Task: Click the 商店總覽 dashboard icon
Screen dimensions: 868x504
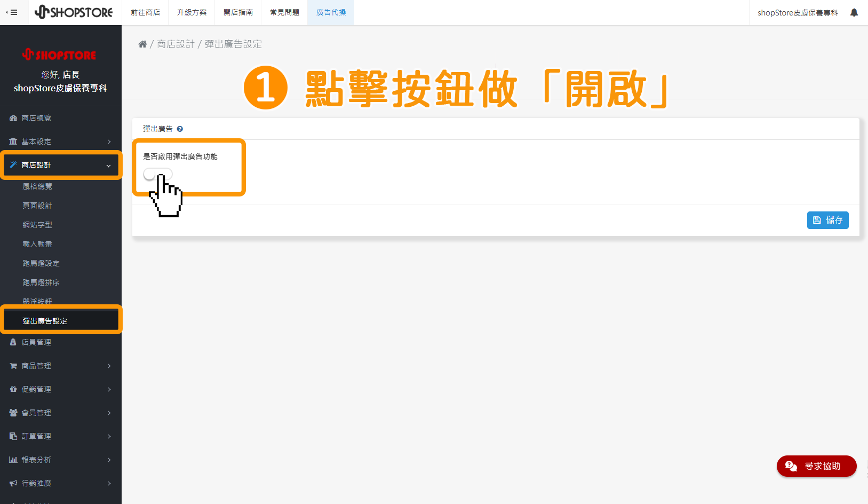Action: tap(13, 118)
